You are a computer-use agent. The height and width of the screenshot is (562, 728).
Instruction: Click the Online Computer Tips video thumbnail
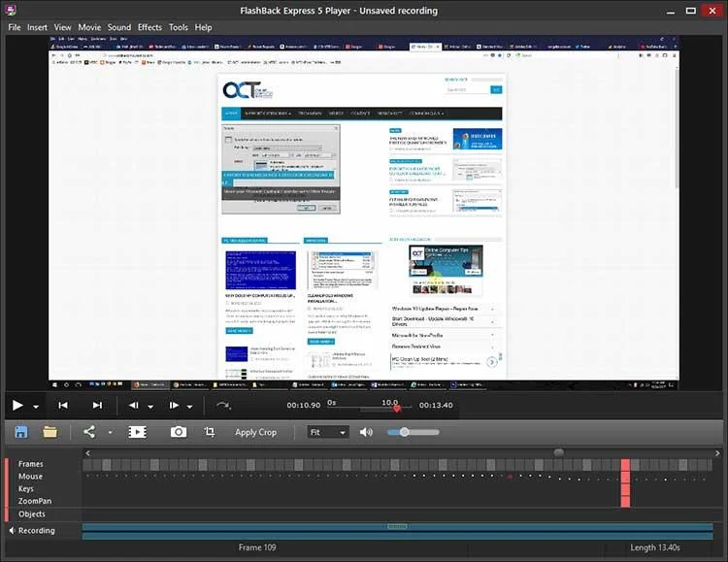tap(446, 261)
